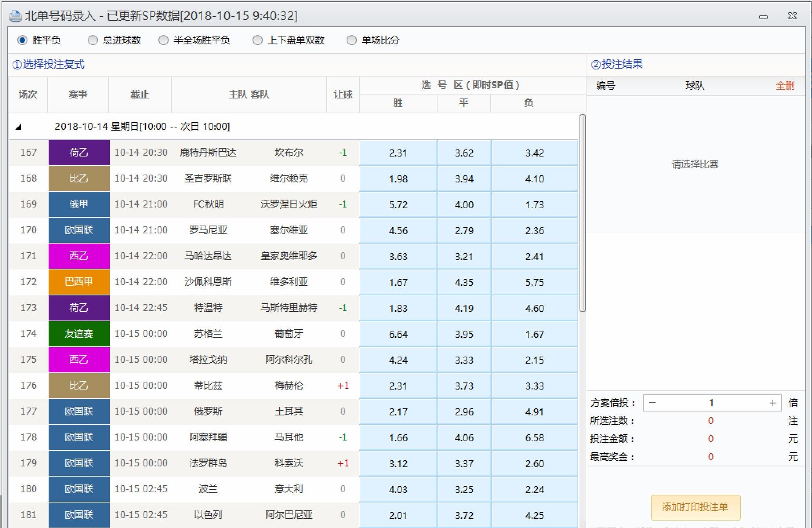Pick 负 odds 6.58 for match 178
This screenshot has width=812, height=528.
click(534, 437)
